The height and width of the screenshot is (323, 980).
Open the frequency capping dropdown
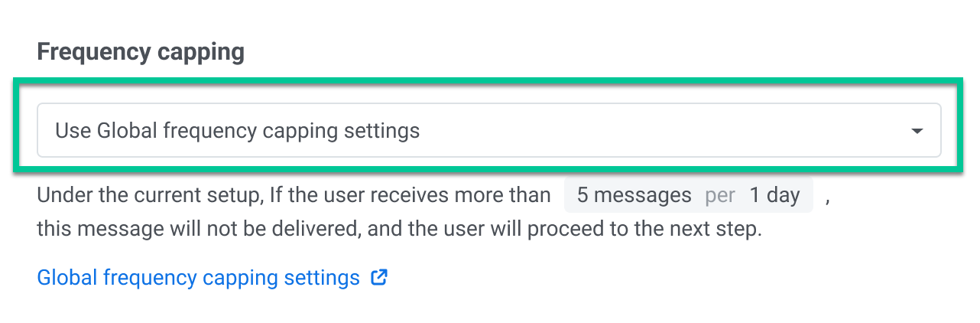pos(489,131)
